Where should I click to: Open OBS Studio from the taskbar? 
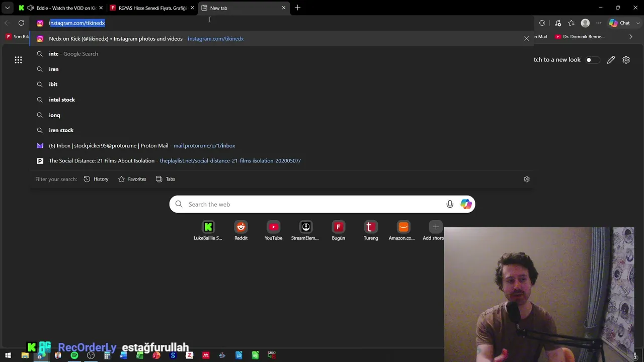coord(91,355)
